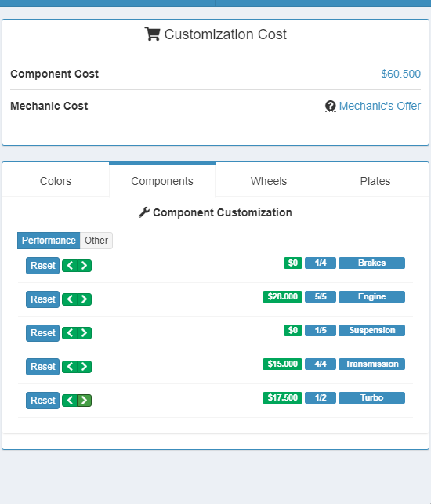431x504 pixels.
Task: Open the Wheels tab
Action: point(268,181)
